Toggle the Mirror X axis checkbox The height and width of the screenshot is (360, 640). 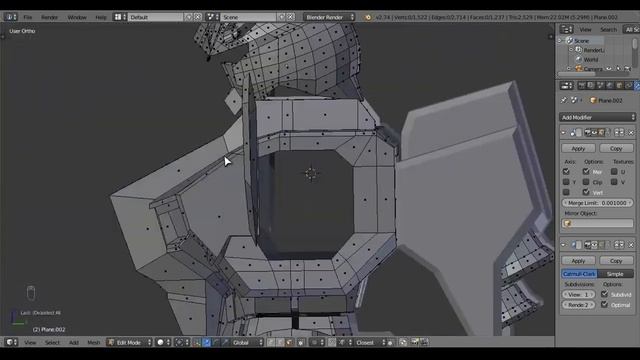tap(566, 171)
